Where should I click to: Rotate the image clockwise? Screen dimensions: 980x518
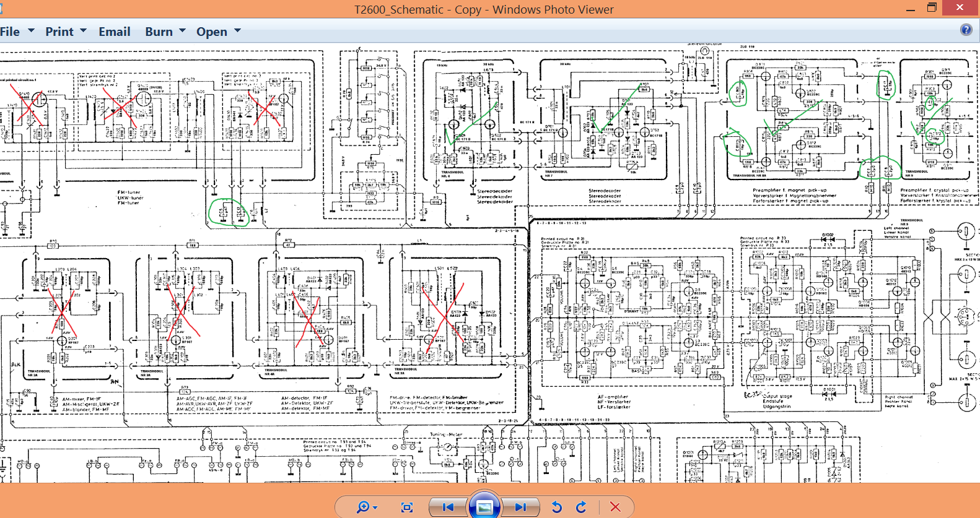(x=581, y=507)
